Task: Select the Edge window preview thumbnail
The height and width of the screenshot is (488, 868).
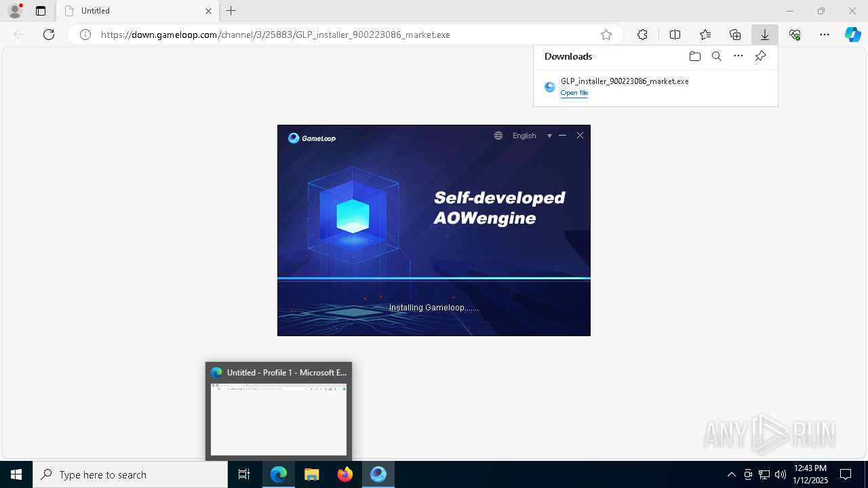Action: [279, 420]
